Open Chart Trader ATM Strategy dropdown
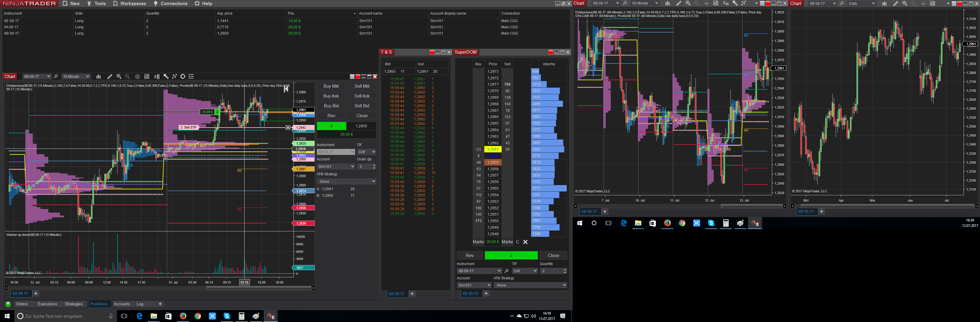980x322 pixels. [x=347, y=181]
